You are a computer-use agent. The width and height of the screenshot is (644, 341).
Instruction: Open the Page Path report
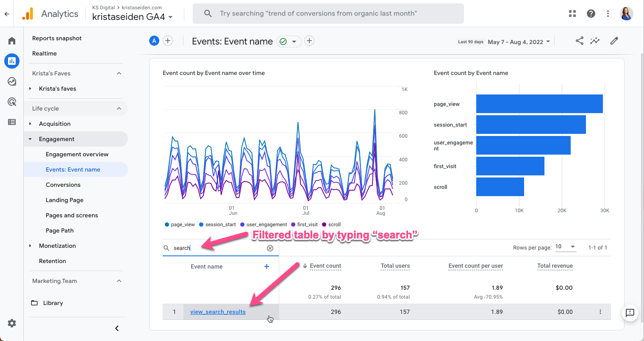click(x=60, y=230)
